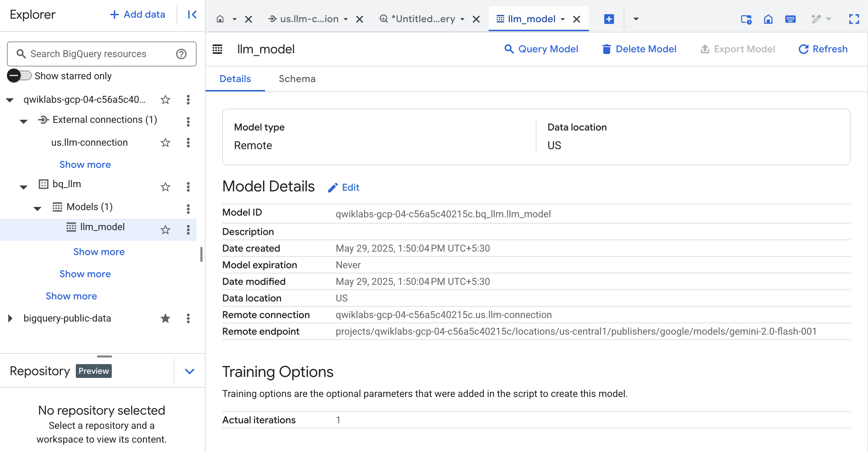Screen dimensions: 868x452
Task: Close the llm_model tab
Action: 577,19
